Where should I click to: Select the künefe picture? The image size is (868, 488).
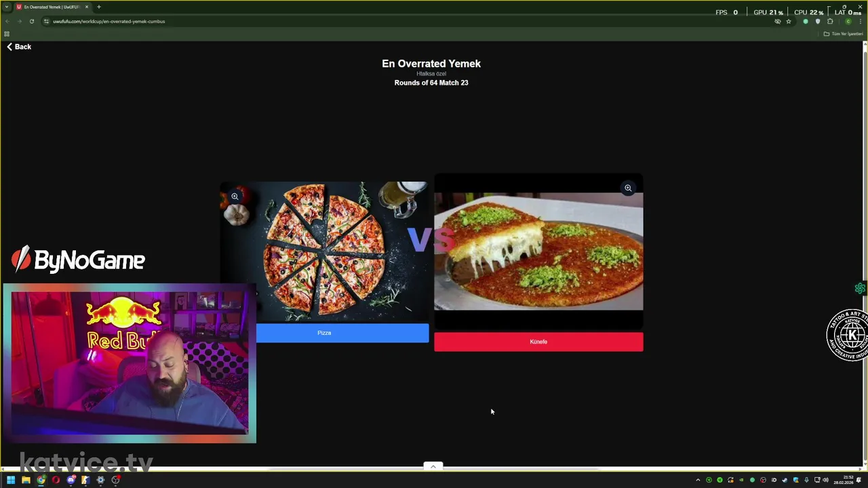(538, 251)
